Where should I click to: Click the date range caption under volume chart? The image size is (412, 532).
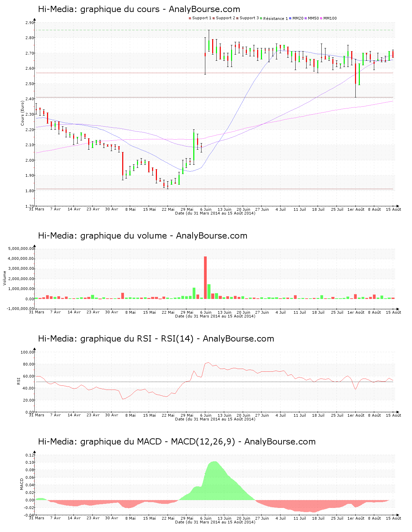point(215,316)
